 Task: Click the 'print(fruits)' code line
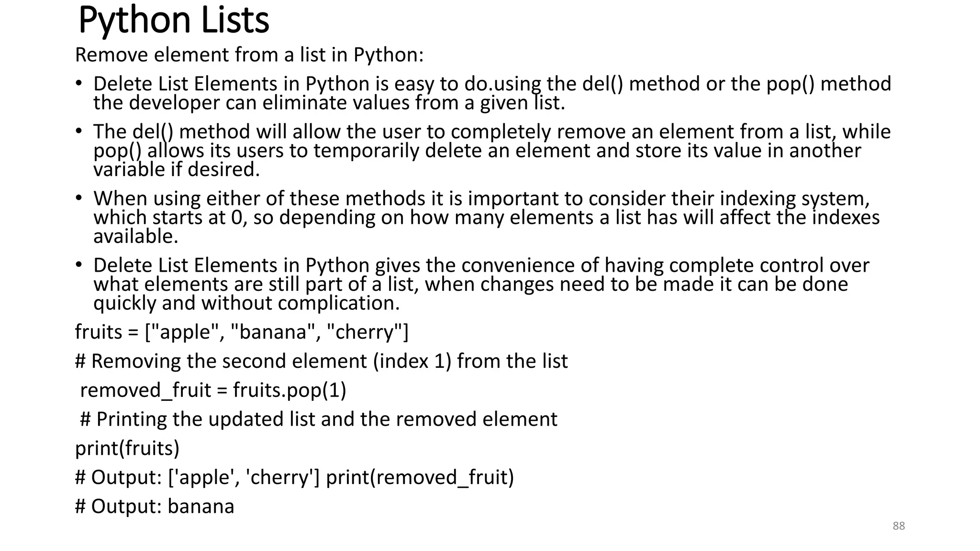pyautogui.click(x=127, y=449)
